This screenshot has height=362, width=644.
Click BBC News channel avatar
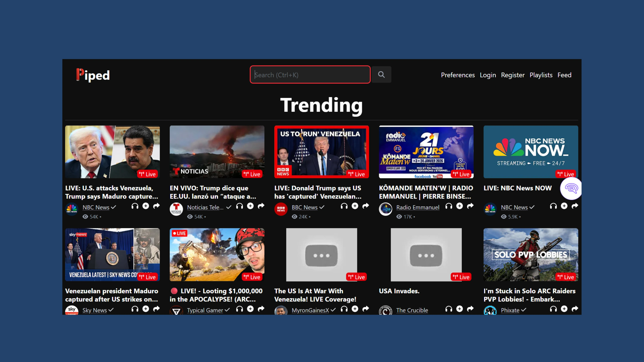click(281, 209)
